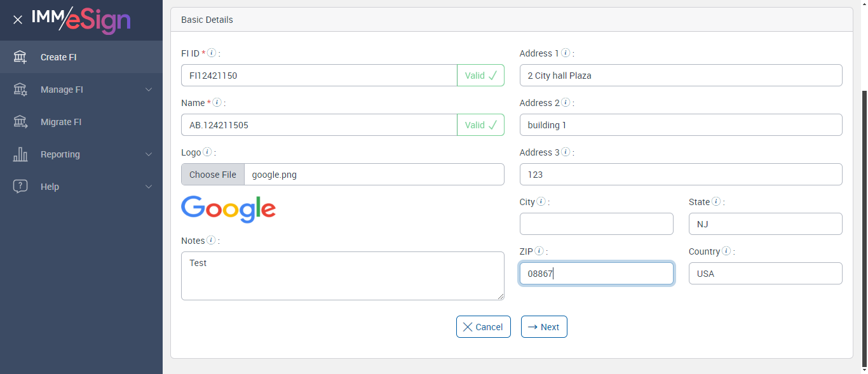The image size is (868, 374).
Task: Click the info icon beside the ZIP label
Action: point(539,251)
